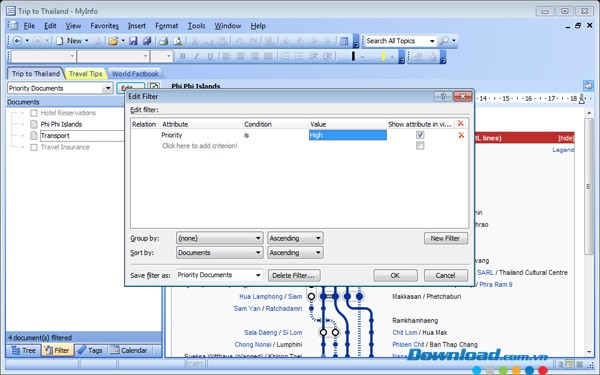Open the Save filter as dropdown
Screen dimensions: 600x375
tap(258, 275)
